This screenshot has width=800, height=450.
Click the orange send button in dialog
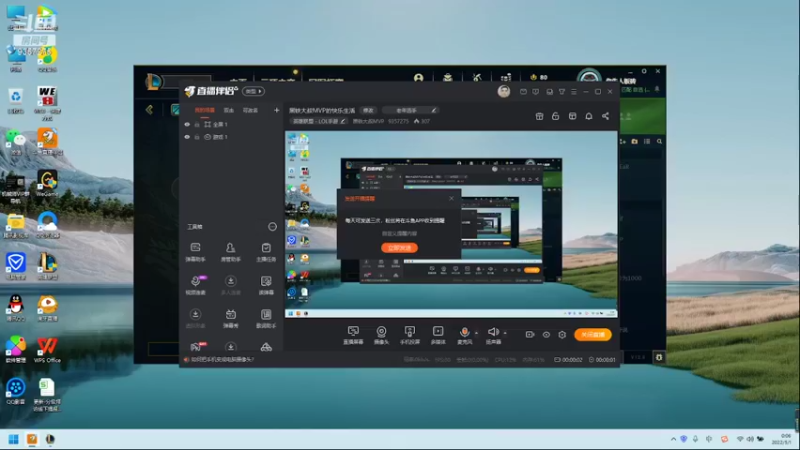tap(399, 248)
